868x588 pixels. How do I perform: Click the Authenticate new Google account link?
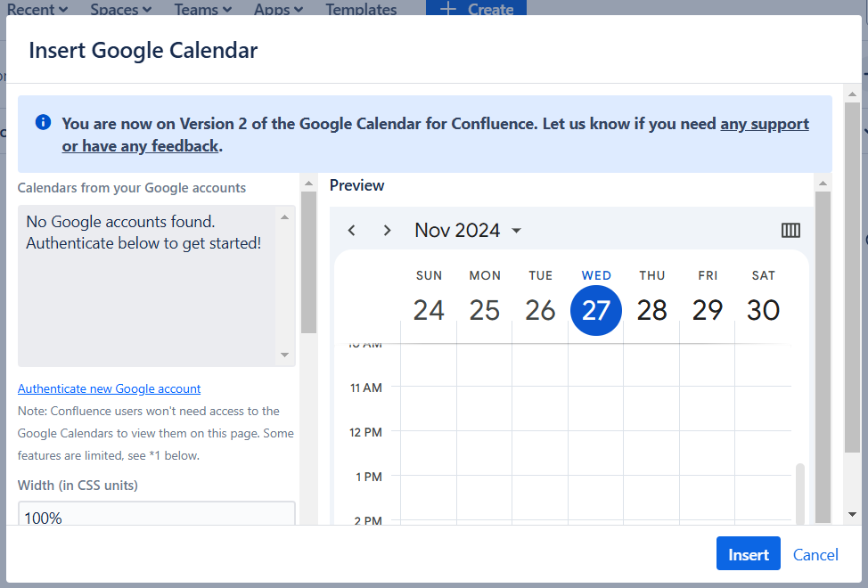109,388
